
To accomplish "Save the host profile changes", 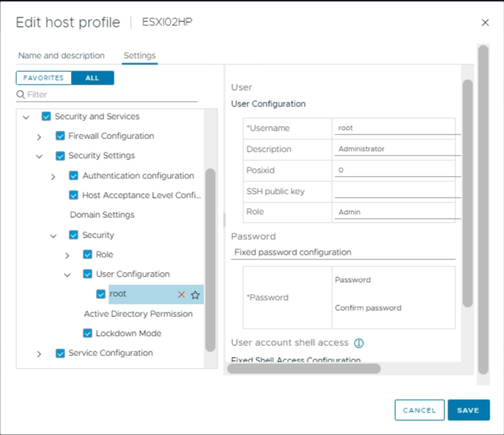I will click(x=468, y=410).
